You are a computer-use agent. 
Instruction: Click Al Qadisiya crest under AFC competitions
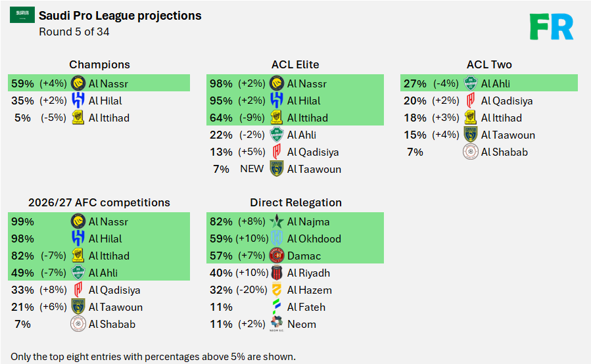[79, 290]
